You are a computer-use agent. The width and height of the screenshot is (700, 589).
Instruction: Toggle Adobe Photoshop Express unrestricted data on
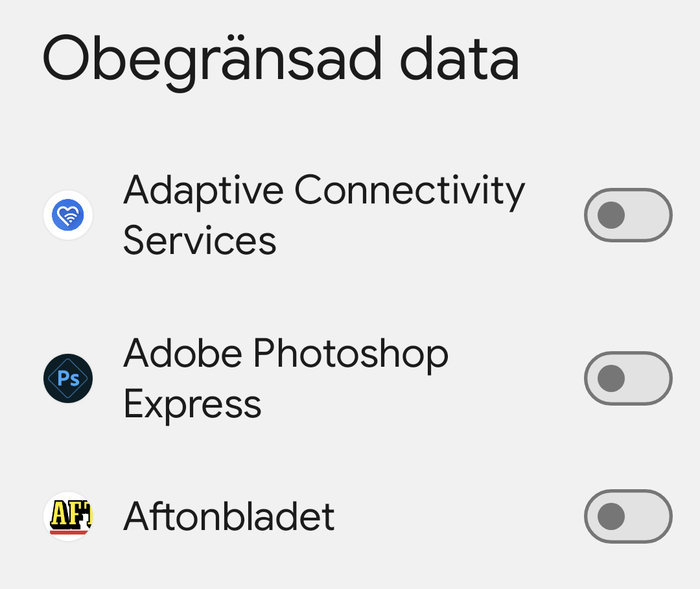coord(627,378)
